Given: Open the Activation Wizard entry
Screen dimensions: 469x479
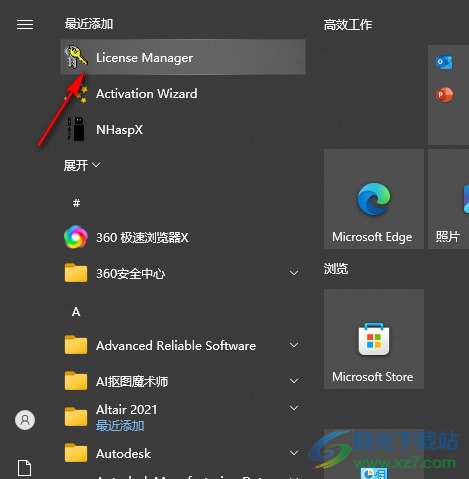Looking at the screenshot, I should click(183, 94).
